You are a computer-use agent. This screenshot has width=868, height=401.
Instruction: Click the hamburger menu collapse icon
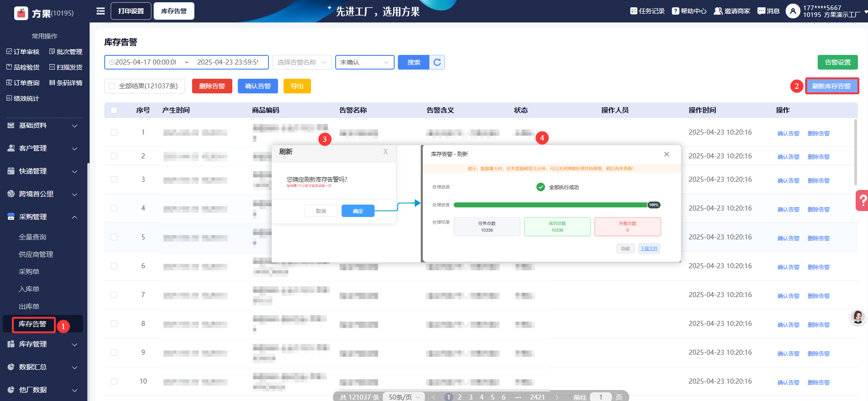(101, 11)
